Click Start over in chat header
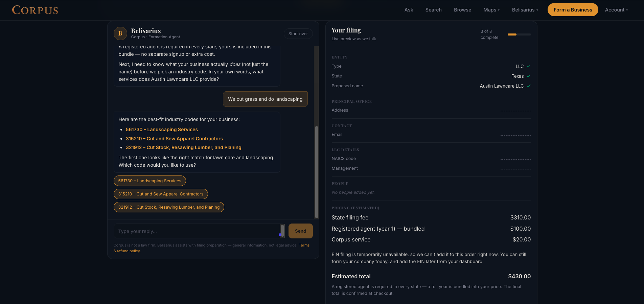 point(298,34)
